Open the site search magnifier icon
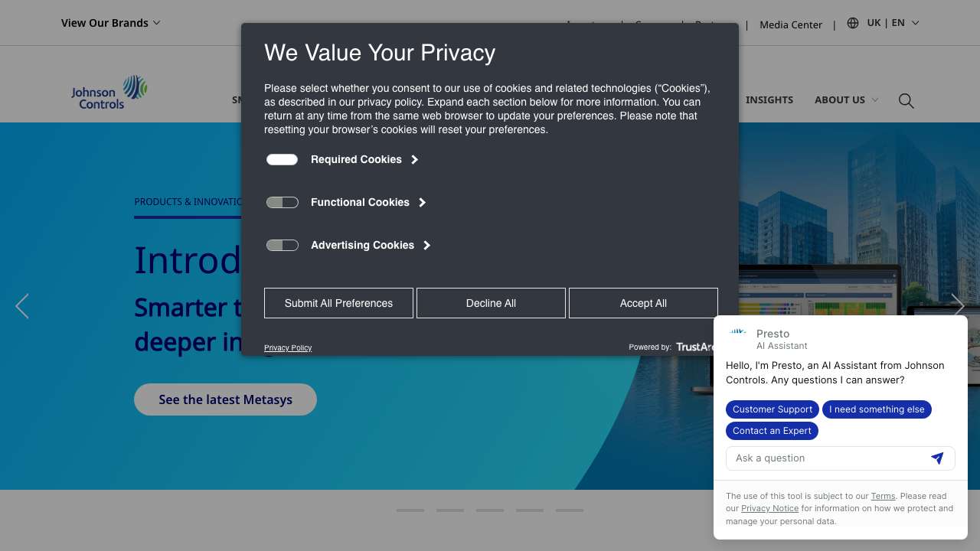980x551 pixels. (906, 101)
